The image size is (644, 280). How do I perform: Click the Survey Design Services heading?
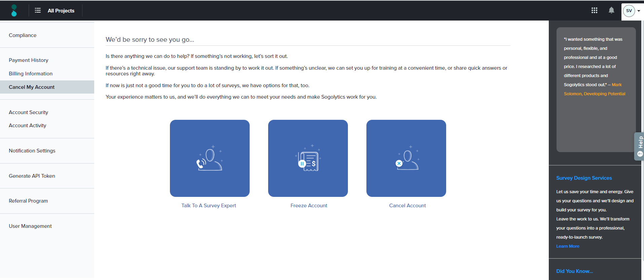584,178
